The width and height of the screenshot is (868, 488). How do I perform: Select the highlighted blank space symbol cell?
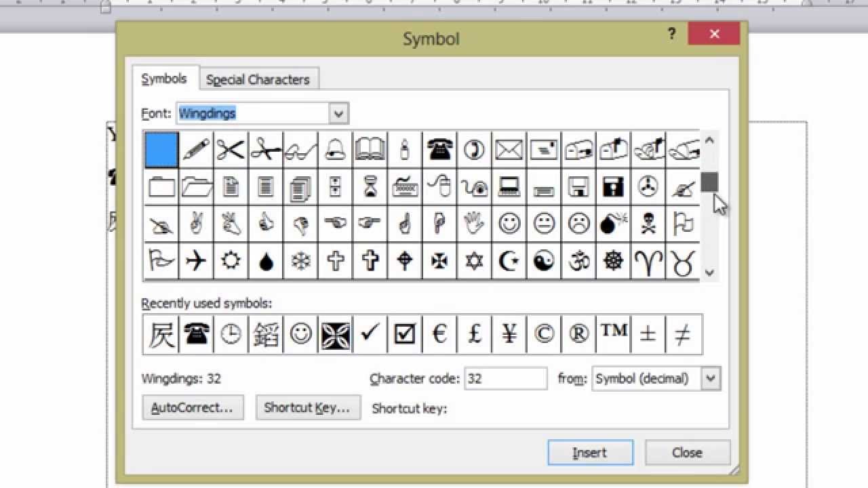pyautogui.click(x=161, y=150)
